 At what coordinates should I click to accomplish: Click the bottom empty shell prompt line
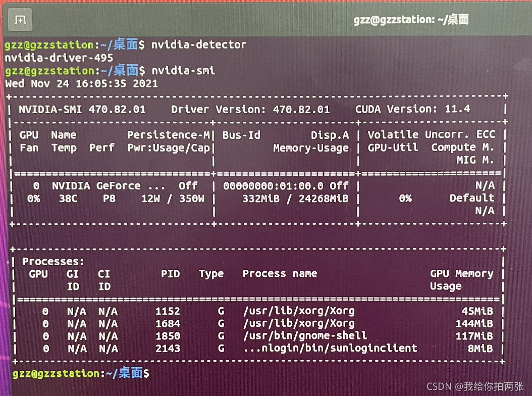coord(81,374)
